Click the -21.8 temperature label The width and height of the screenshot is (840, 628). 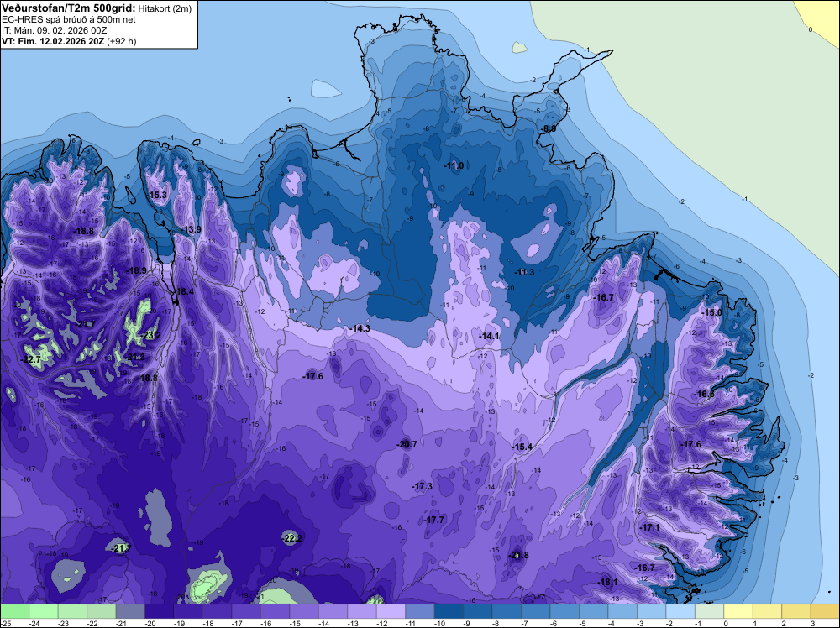518,555
